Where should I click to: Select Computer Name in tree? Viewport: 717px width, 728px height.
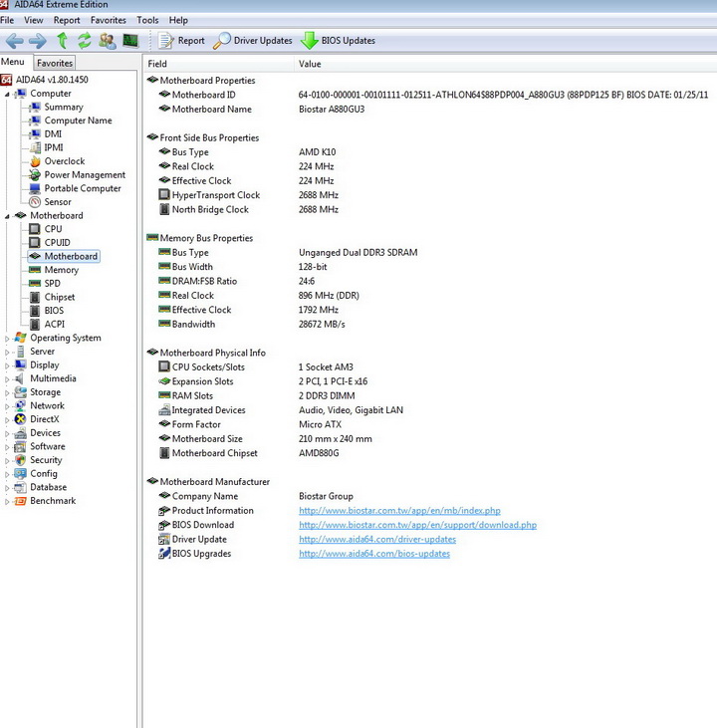click(x=78, y=121)
